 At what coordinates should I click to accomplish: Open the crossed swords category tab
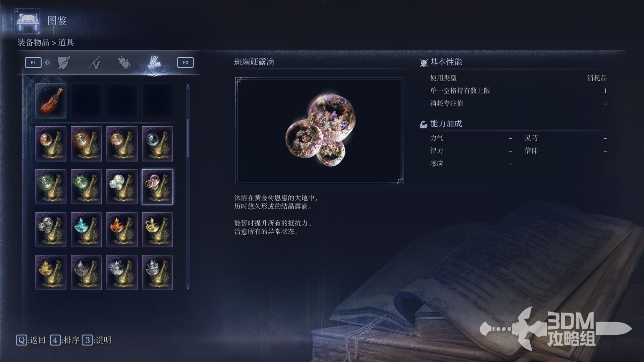pyautogui.click(x=94, y=63)
